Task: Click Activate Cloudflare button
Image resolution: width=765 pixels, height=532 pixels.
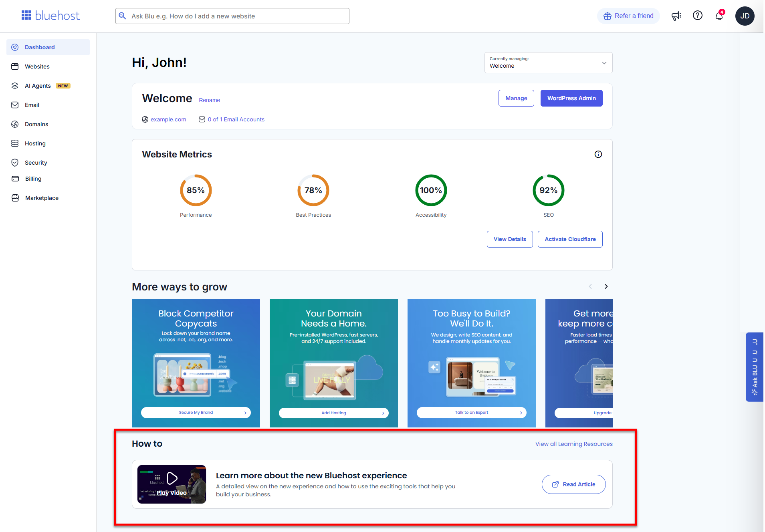Action: coord(570,239)
